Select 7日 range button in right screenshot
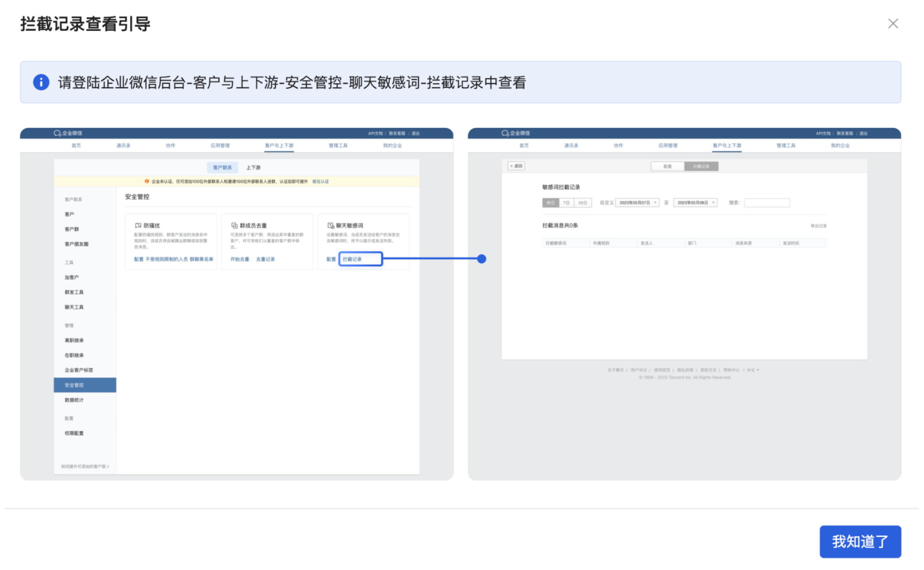The height and width of the screenshot is (570, 924). pyautogui.click(x=566, y=203)
